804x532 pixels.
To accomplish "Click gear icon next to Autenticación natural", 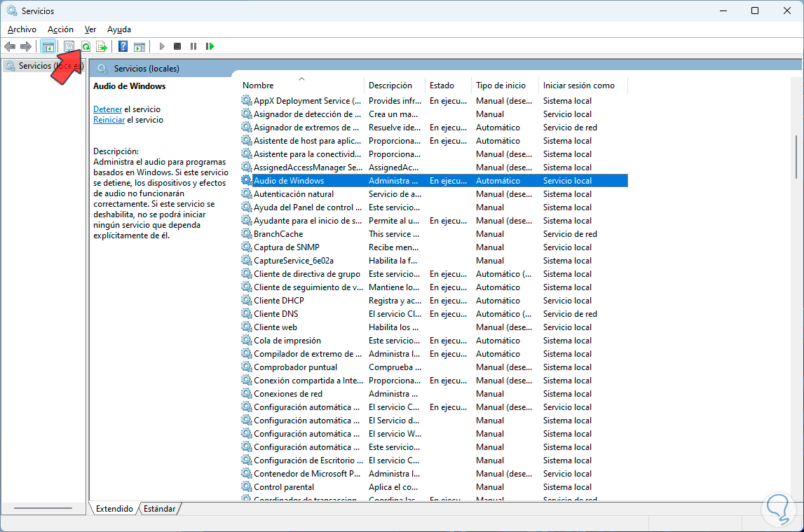I will 247,193.
